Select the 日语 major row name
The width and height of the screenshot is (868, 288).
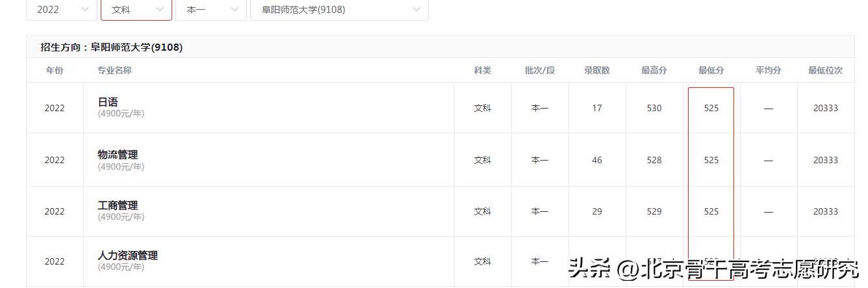coord(108,102)
